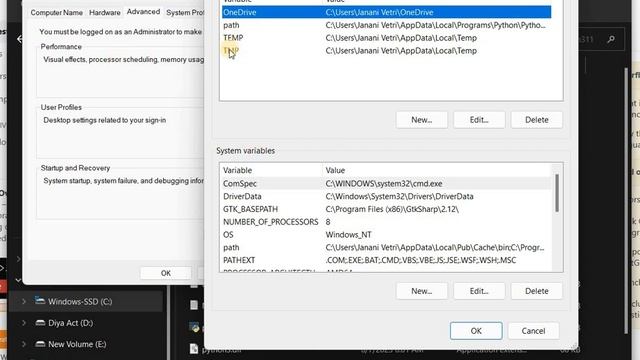Image resolution: width=640 pixels, height=360 pixels.
Task: Open the System Protection tab
Action: coord(184,13)
